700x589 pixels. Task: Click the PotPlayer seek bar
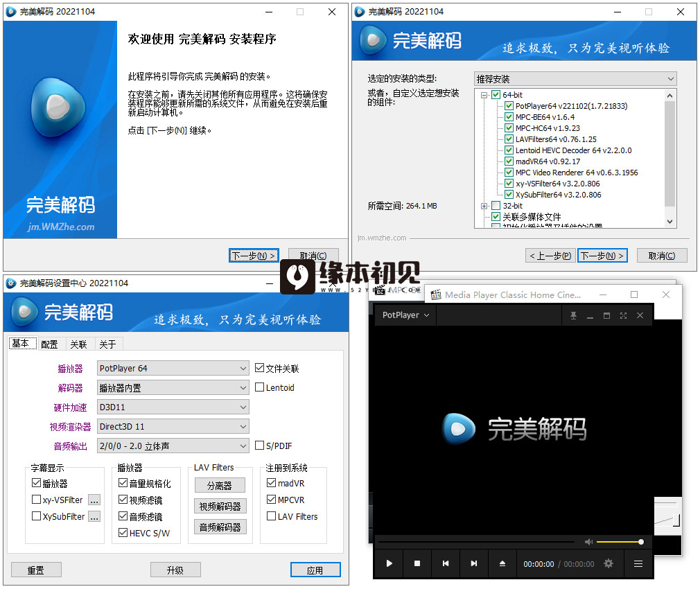click(476, 542)
